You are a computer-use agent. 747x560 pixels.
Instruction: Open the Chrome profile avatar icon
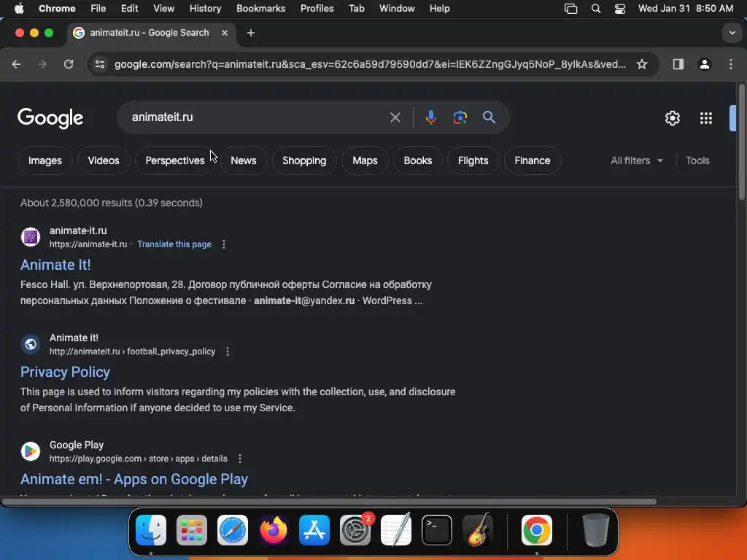(x=705, y=64)
